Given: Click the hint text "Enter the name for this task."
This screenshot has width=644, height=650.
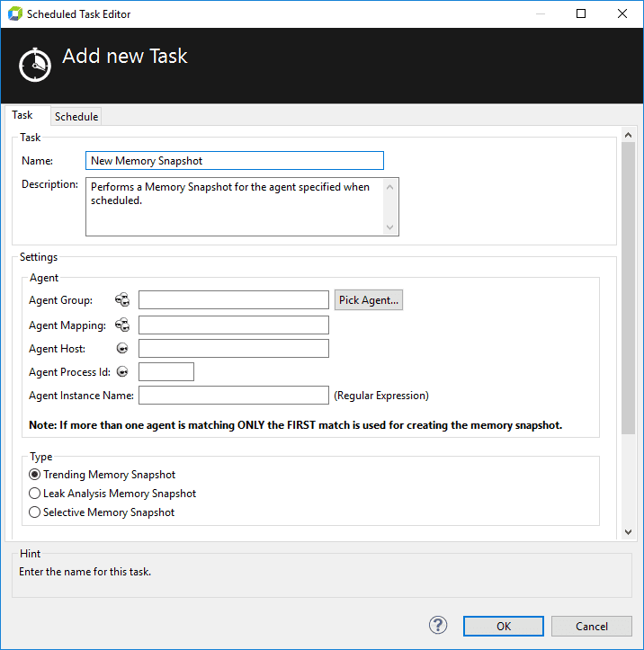Looking at the screenshot, I should pos(85,572).
